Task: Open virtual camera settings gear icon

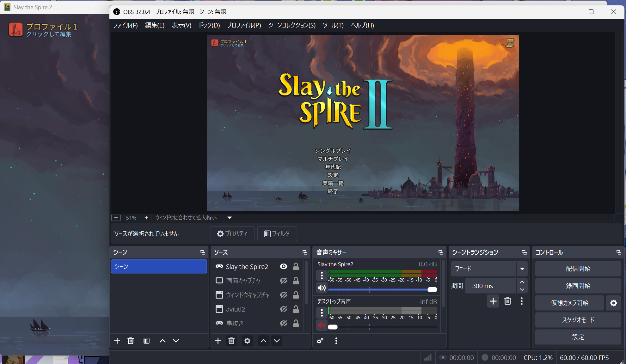Action: click(613, 303)
